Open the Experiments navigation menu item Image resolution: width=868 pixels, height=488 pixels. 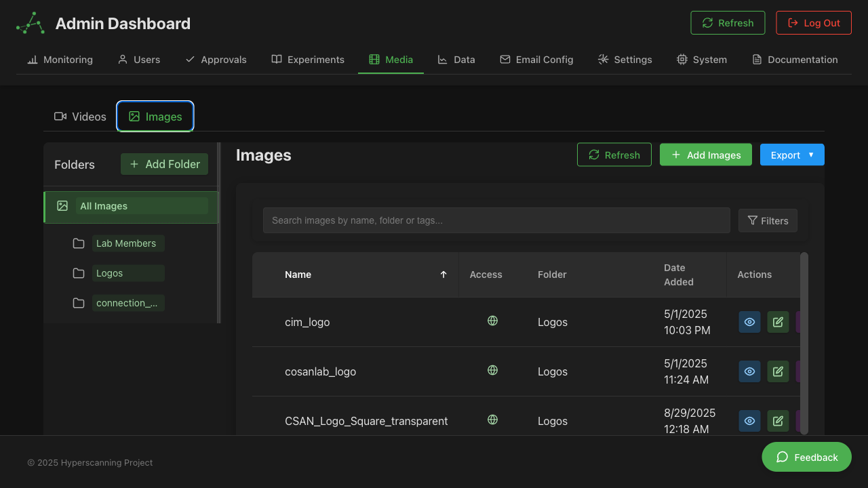tap(308, 60)
